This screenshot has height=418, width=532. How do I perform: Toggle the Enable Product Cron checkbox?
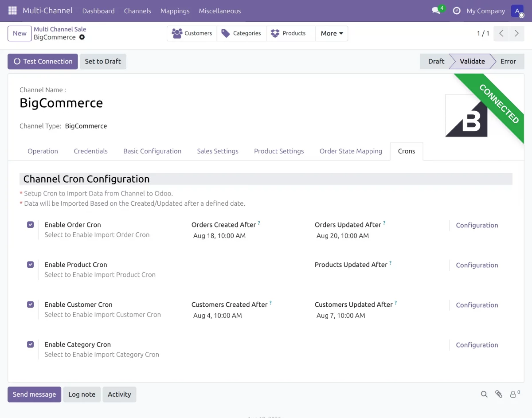click(x=30, y=265)
